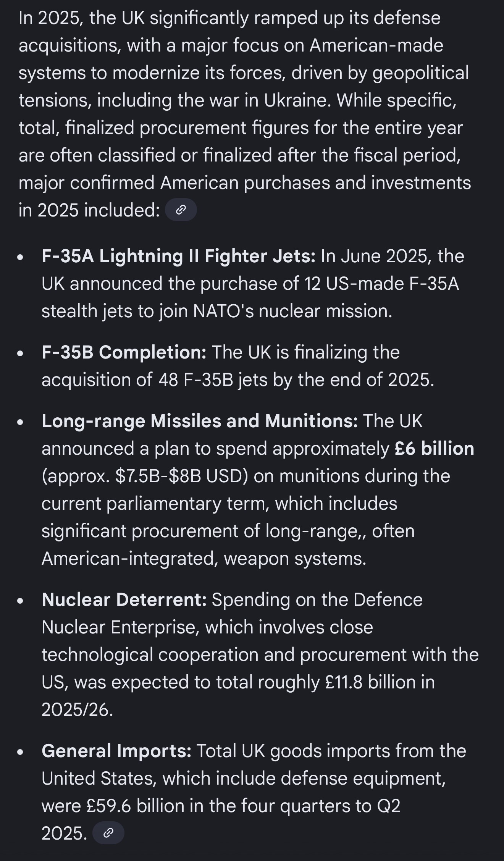Click the 'F-35B Completion:' bold heading
Image resolution: width=504 pixels, height=861 pixels.
pos(124,352)
